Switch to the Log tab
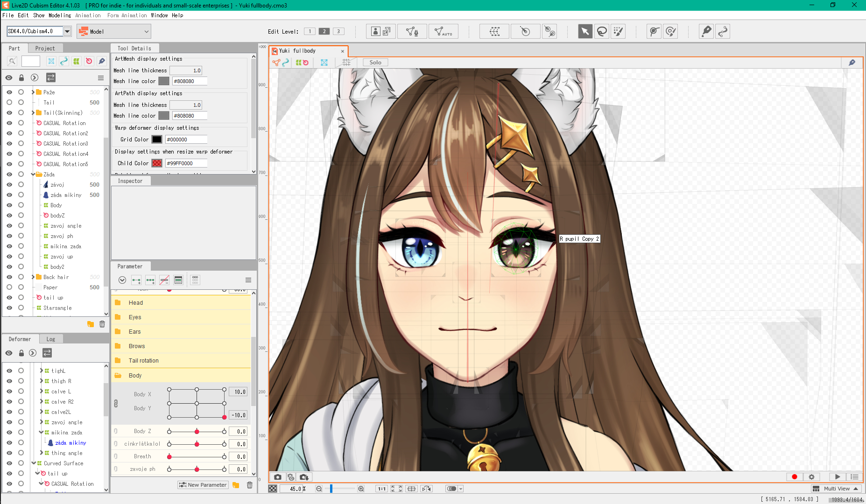The image size is (866, 504). [x=51, y=339]
